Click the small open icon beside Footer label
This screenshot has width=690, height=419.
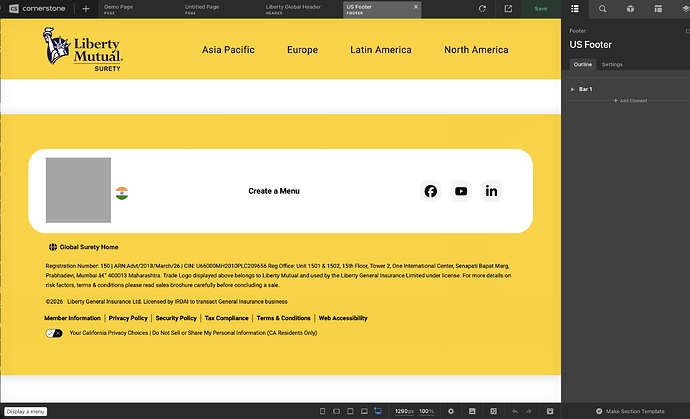coord(687,31)
